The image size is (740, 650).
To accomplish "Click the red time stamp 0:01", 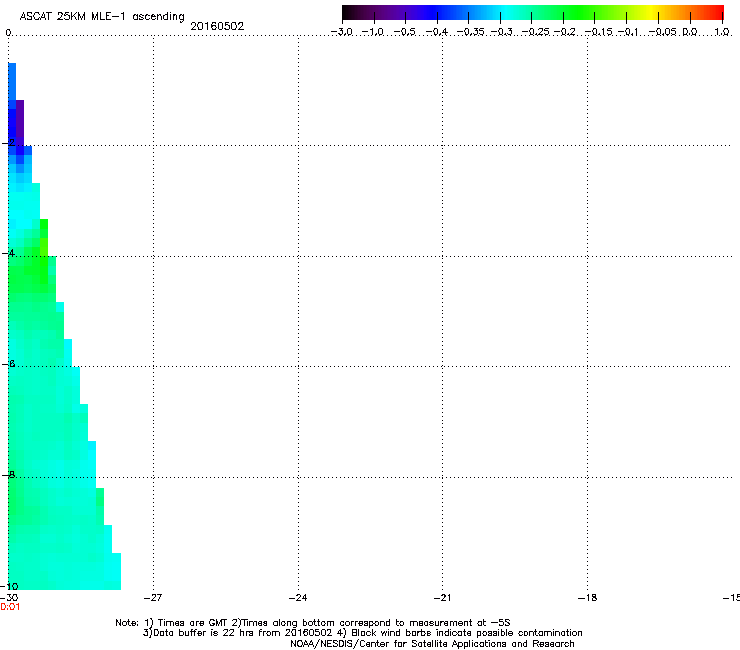I will [10, 607].
